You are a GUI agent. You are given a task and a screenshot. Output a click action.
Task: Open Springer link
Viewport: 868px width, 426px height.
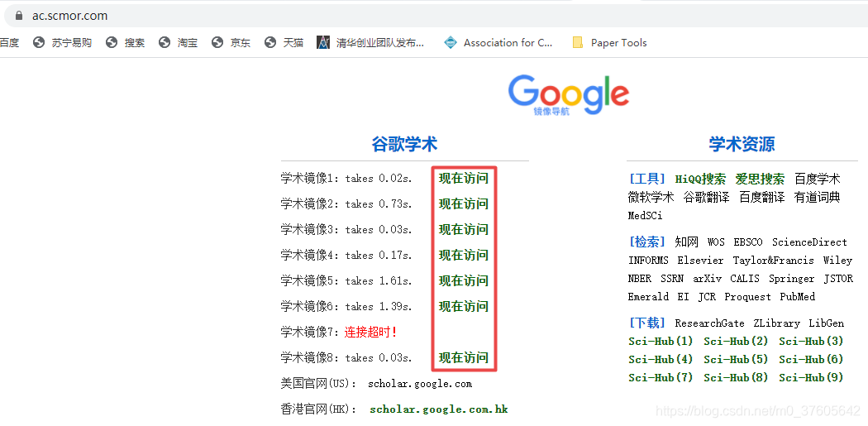pos(792,279)
